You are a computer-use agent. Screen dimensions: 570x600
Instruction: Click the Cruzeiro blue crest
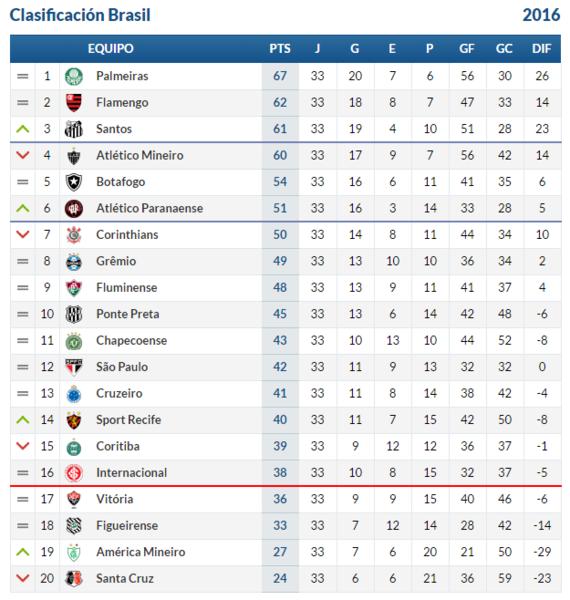pos(73,393)
